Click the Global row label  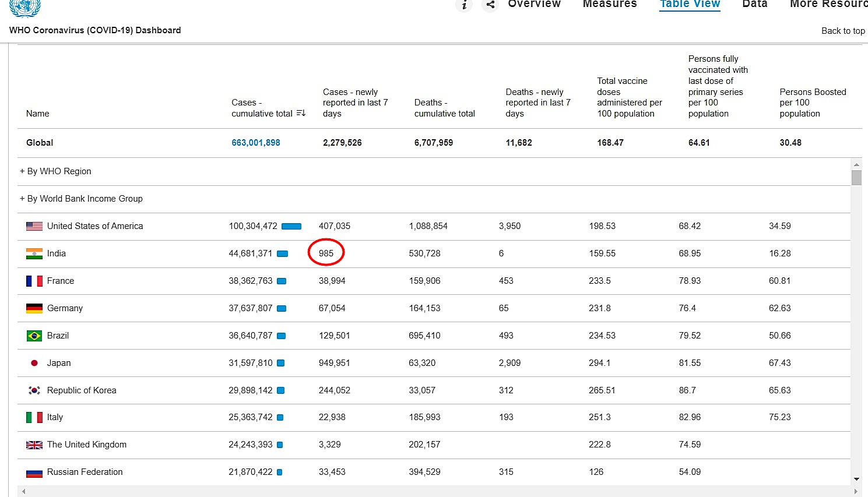(40, 143)
